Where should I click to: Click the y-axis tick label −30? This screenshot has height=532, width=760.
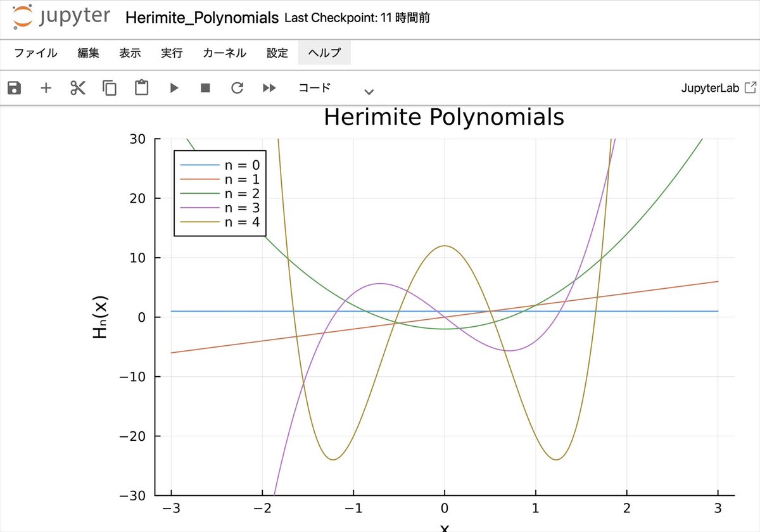(132, 495)
